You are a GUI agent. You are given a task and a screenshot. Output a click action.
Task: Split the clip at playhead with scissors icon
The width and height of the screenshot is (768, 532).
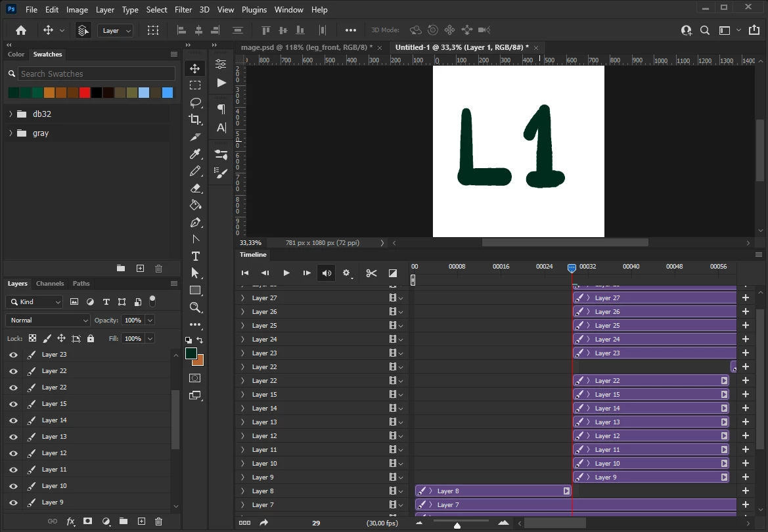point(371,273)
